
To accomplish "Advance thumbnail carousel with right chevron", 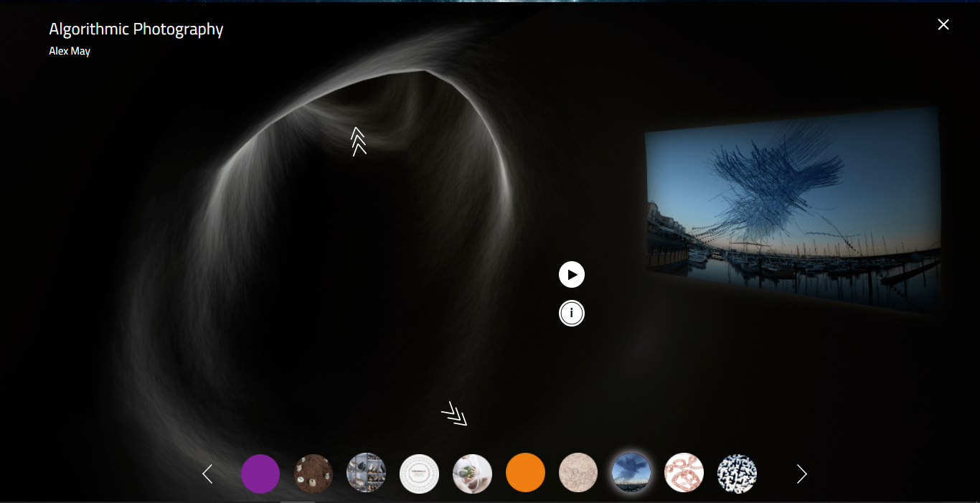I will coord(802,474).
